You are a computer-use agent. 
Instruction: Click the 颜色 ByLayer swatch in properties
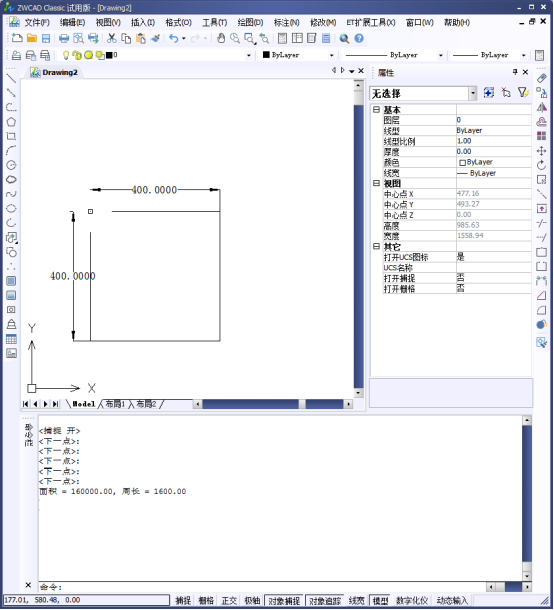(x=463, y=163)
